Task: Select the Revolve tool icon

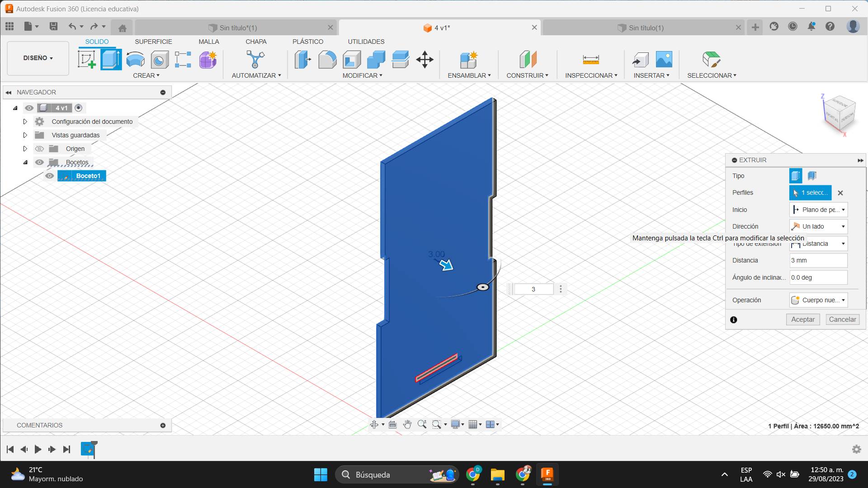Action: click(x=135, y=60)
